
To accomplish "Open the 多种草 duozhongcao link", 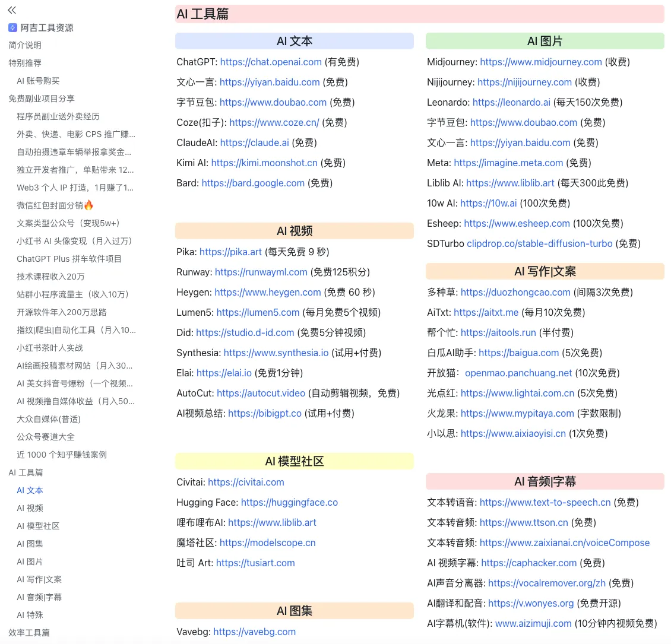I will tap(515, 293).
